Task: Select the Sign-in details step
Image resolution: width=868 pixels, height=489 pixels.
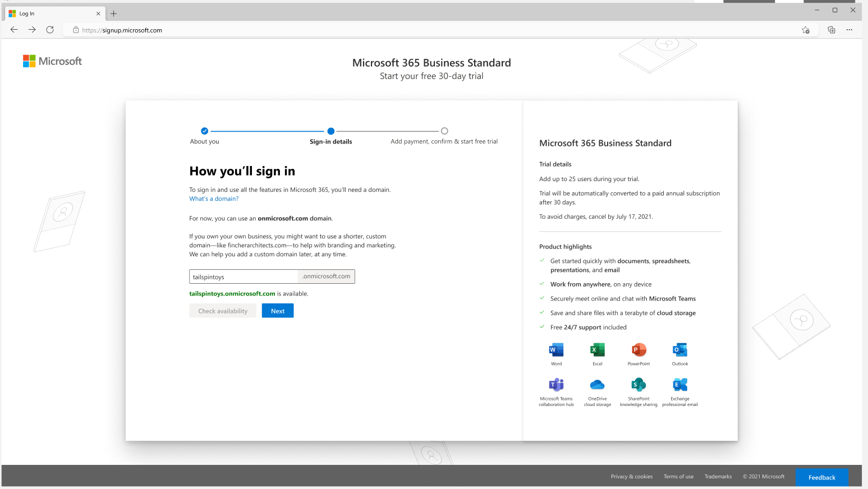Action: (x=331, y=136)
